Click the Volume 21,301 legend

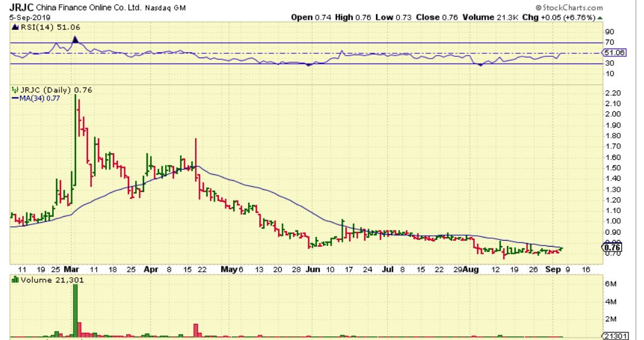pos(52,280)
